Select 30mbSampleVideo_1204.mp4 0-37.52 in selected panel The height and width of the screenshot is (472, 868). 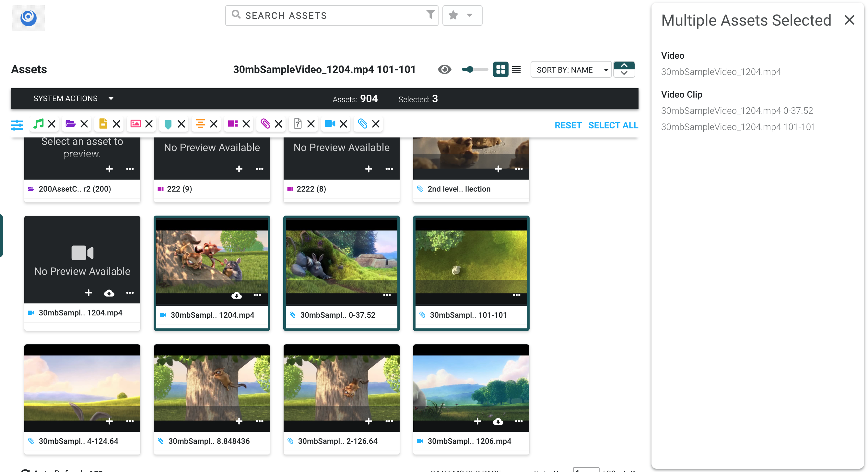(737, 111)
